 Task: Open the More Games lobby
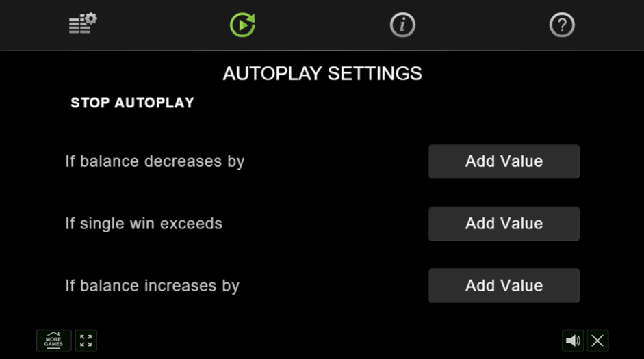[53, 341]
